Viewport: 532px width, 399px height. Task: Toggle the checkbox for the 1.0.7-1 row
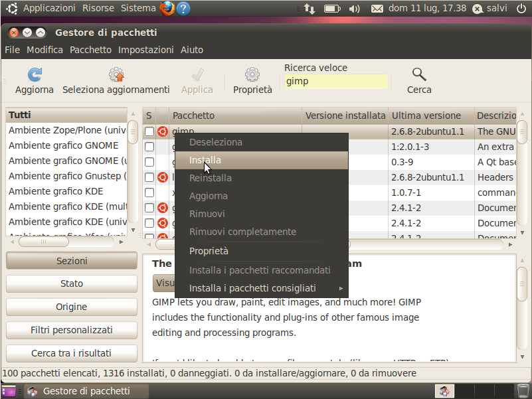point(149,193)
